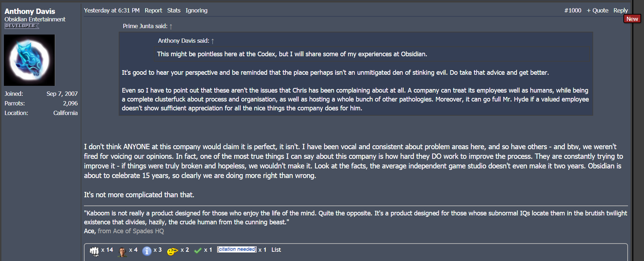Click the blue info reaction icon

point(147,251)
